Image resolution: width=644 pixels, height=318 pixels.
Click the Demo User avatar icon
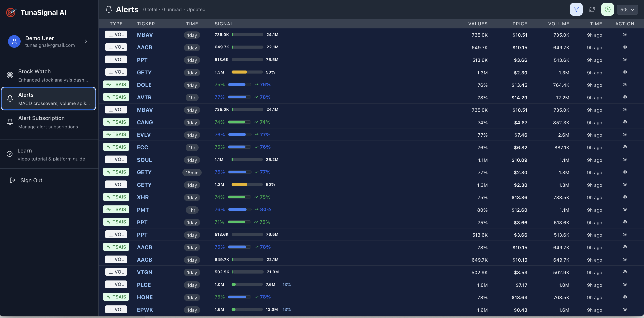[x=14, y=41]
